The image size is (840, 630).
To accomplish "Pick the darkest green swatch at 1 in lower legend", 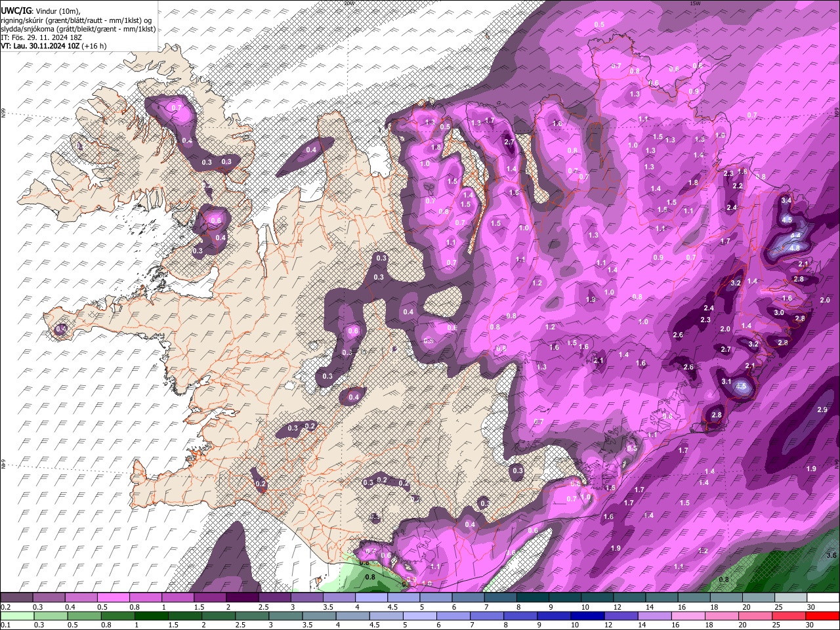I will click(152, 616).
